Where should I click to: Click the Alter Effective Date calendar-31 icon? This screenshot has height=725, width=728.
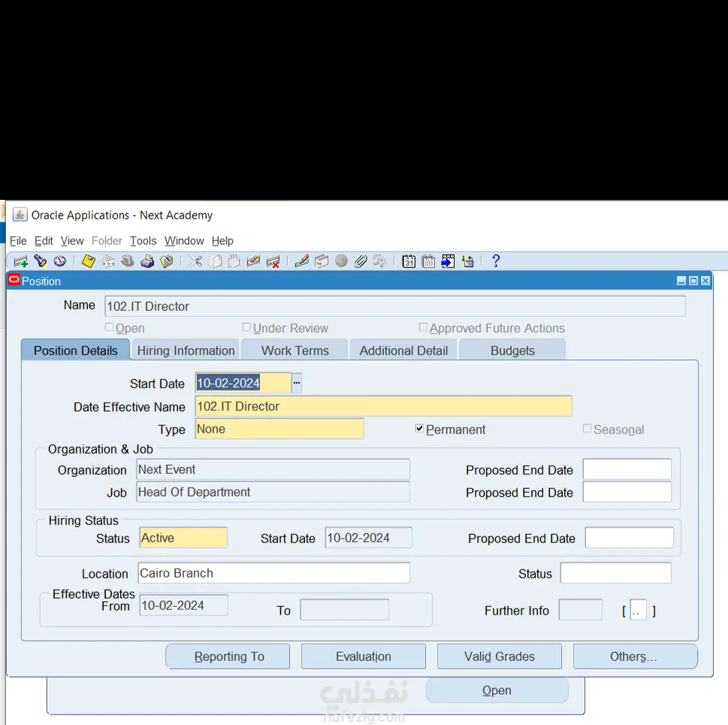point(409,261)
